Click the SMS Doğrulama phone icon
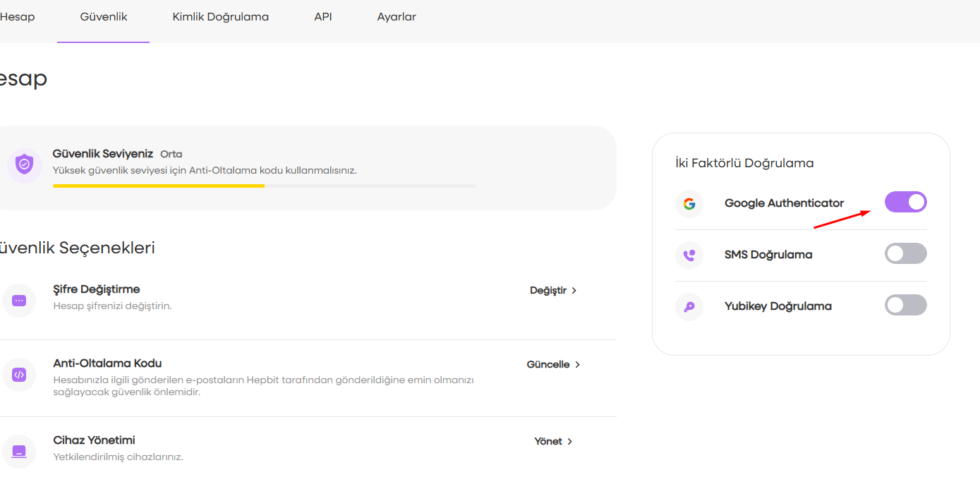The height and width of the screenshot is (494, 980). pos(689,255)
